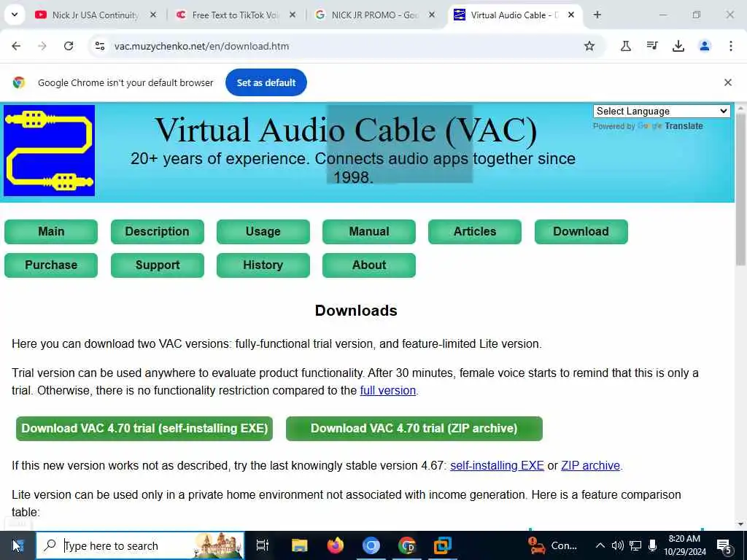Open Chrome profile avatar

705,46
